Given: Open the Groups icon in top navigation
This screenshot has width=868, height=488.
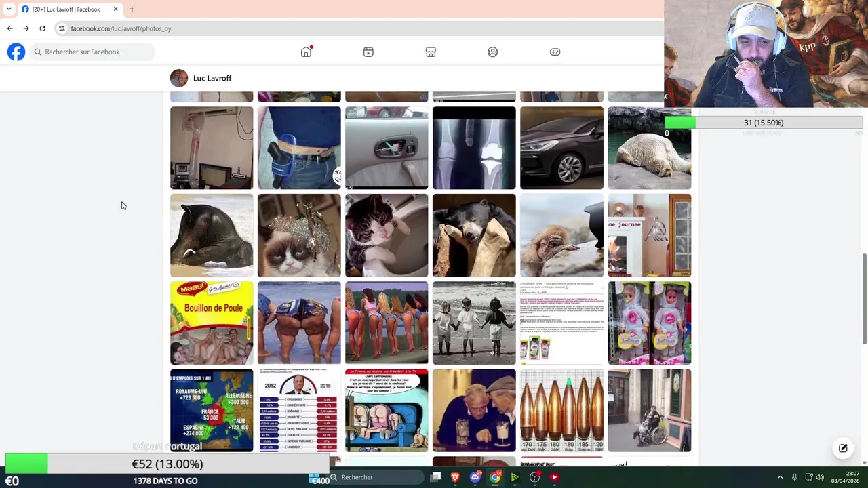Looking at the screenshot, I should coord(493,52).
